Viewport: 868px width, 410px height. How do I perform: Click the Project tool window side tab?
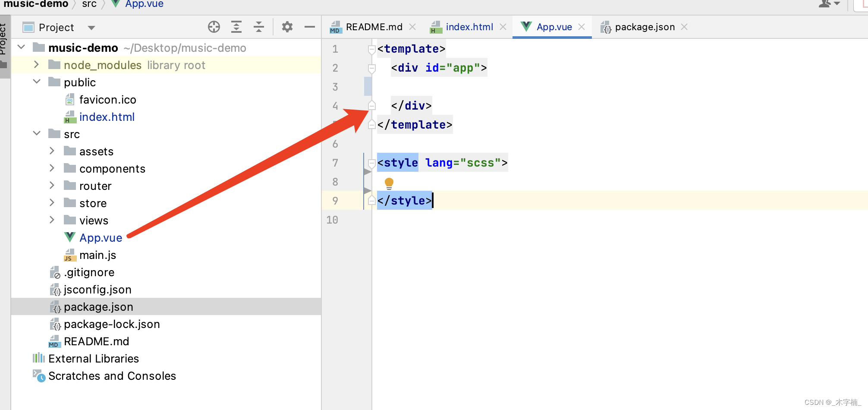click(x=4, y=47)
